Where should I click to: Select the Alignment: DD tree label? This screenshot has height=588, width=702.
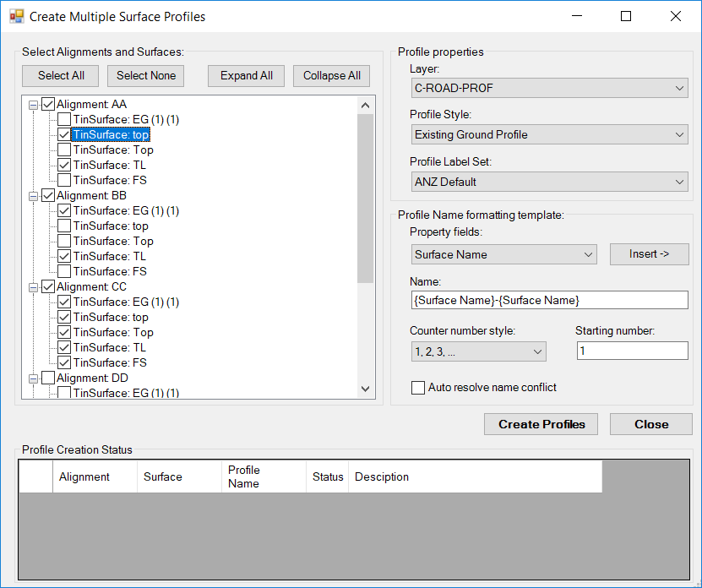coord(92,378)
